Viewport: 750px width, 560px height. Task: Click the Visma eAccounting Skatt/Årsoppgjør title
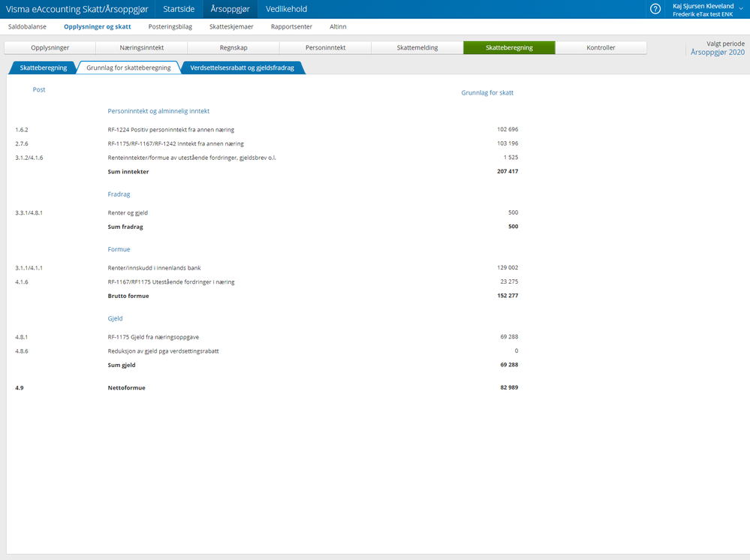[x=77, y=9]
